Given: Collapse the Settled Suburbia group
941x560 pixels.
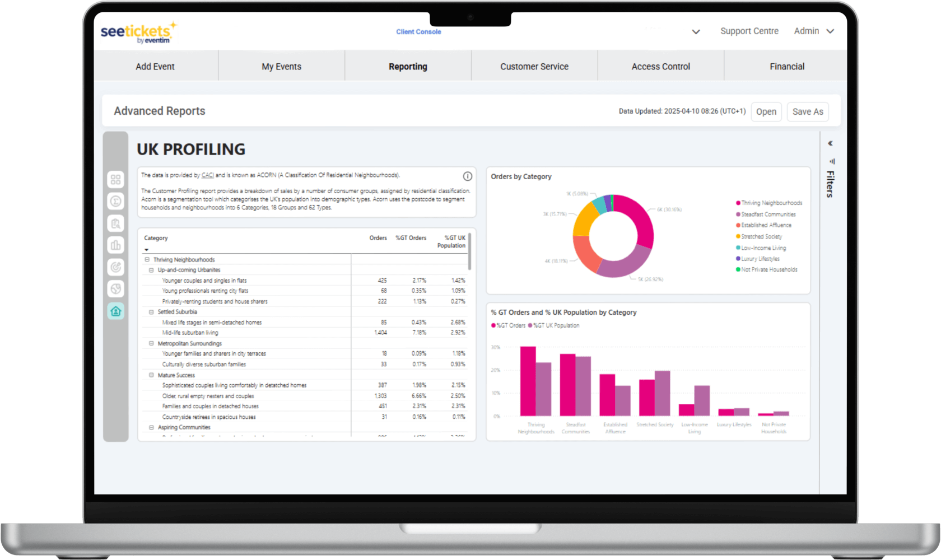Looking at the screenshot, I should (x=151, y=312).
